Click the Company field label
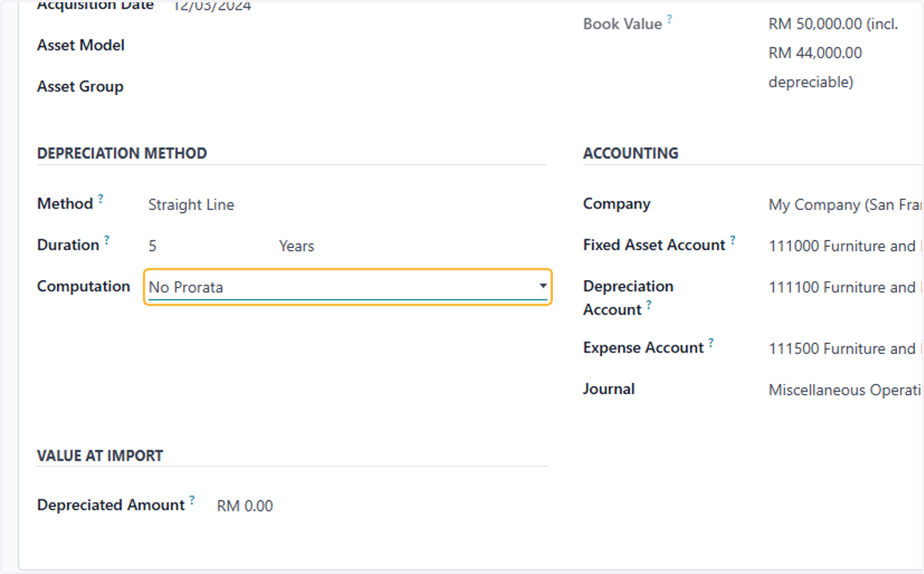Image resolution: width=924 pixels, height=574 pixels. pos(617,204)
